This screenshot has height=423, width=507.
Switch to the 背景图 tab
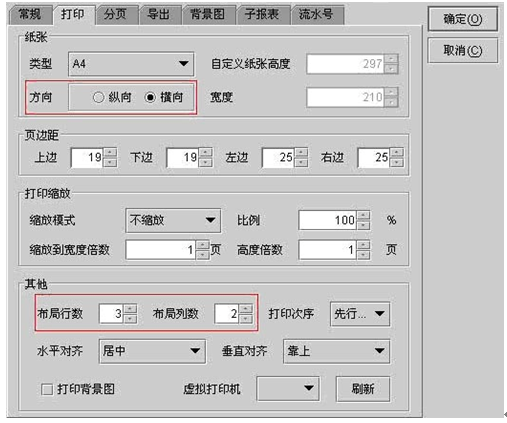click(x=207, y=15)
